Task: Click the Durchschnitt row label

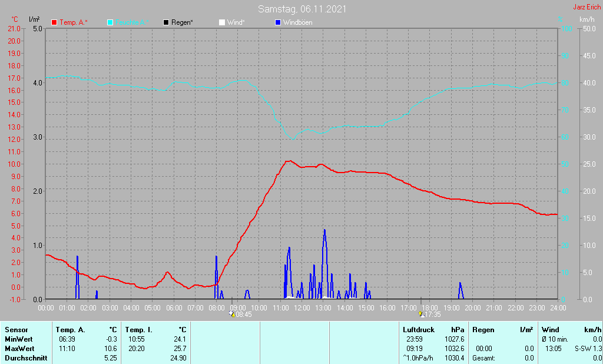Action: click(x=24, y=358)
